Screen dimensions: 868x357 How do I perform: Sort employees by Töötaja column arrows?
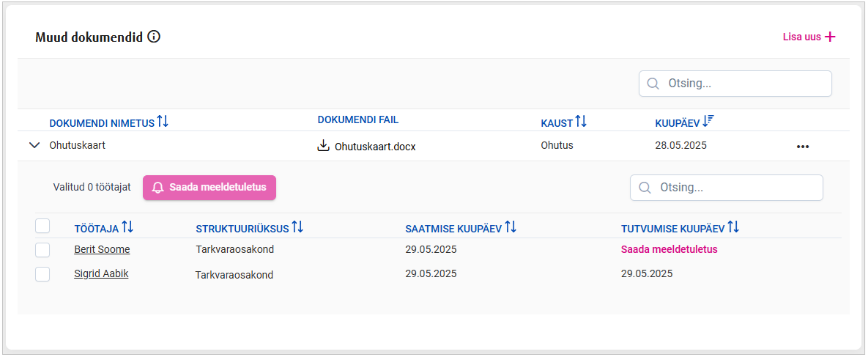pos(127,228)
